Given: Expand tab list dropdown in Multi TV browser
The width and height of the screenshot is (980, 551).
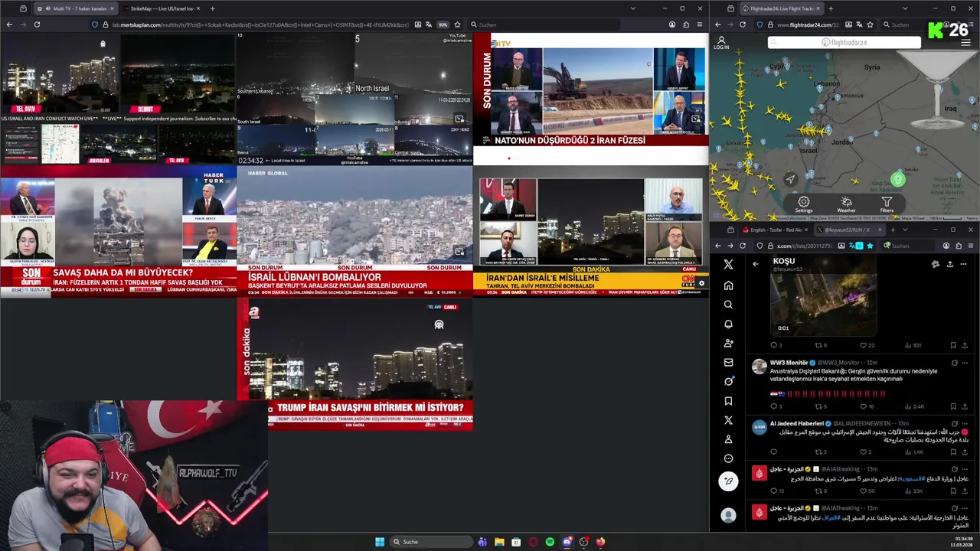Looking at the screenshot, I should (x=632, y=8).
